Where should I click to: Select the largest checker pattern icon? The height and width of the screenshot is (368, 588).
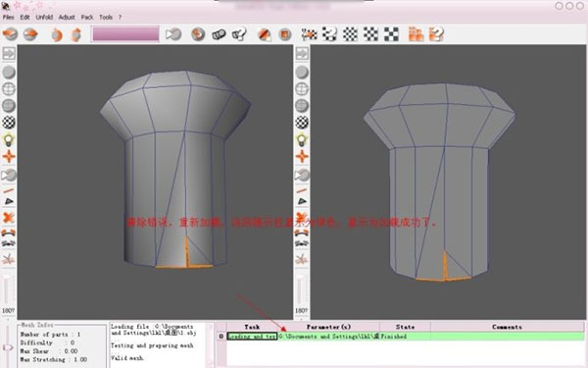[391, 34]
